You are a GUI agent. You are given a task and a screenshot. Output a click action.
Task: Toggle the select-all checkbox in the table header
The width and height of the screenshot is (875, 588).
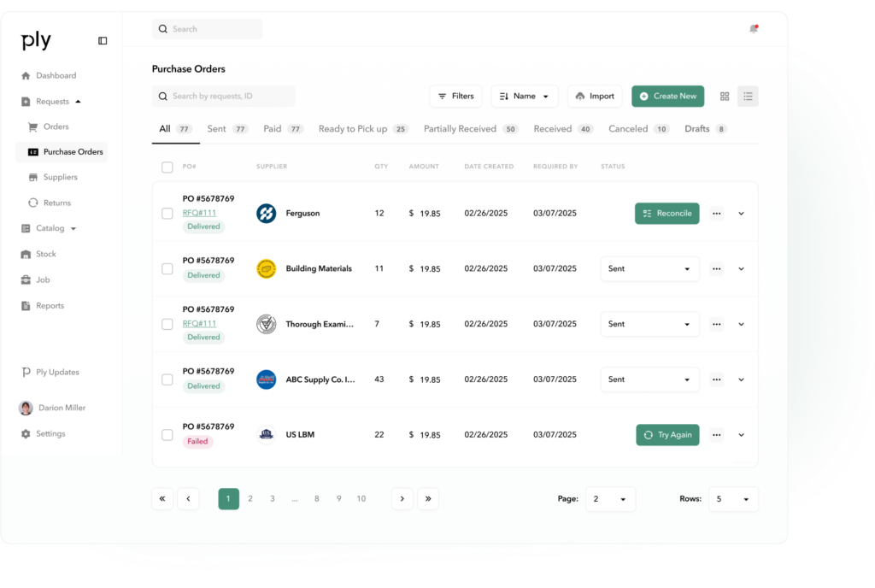pyautogui.click(x=167, y=167)
